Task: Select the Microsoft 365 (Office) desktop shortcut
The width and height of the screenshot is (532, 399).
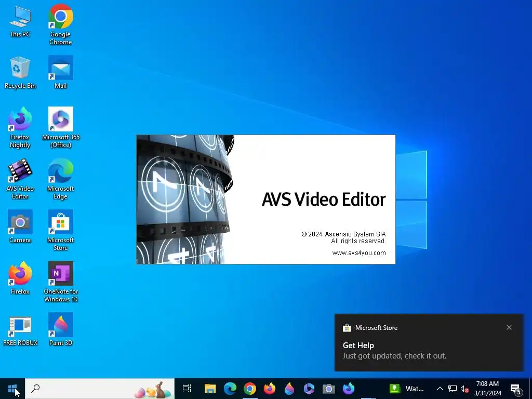Action: 61,128
